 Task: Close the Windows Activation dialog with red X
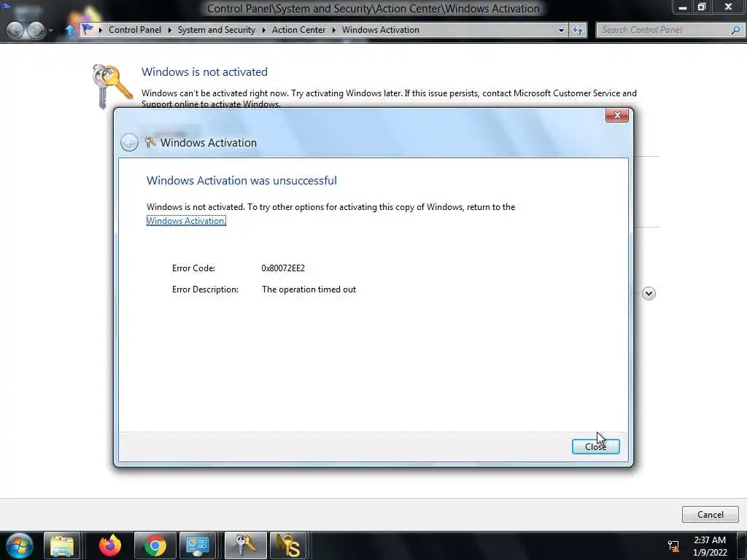point(617,115)
